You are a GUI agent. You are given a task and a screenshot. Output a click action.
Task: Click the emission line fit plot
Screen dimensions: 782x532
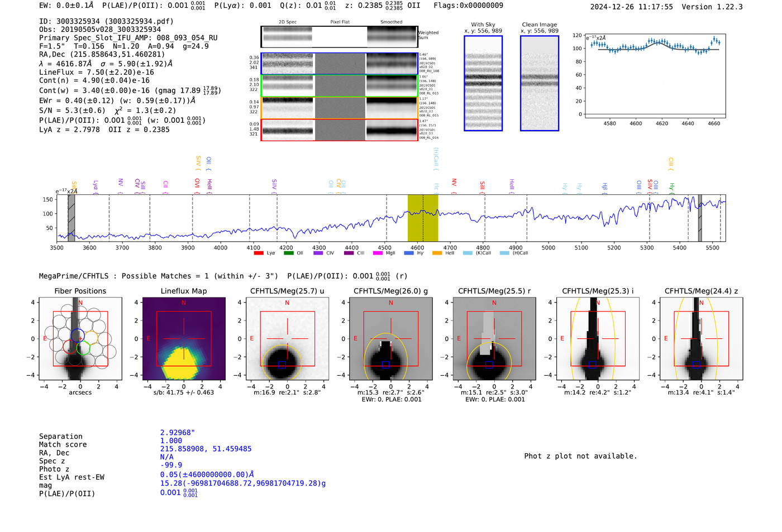click(655, 76)
